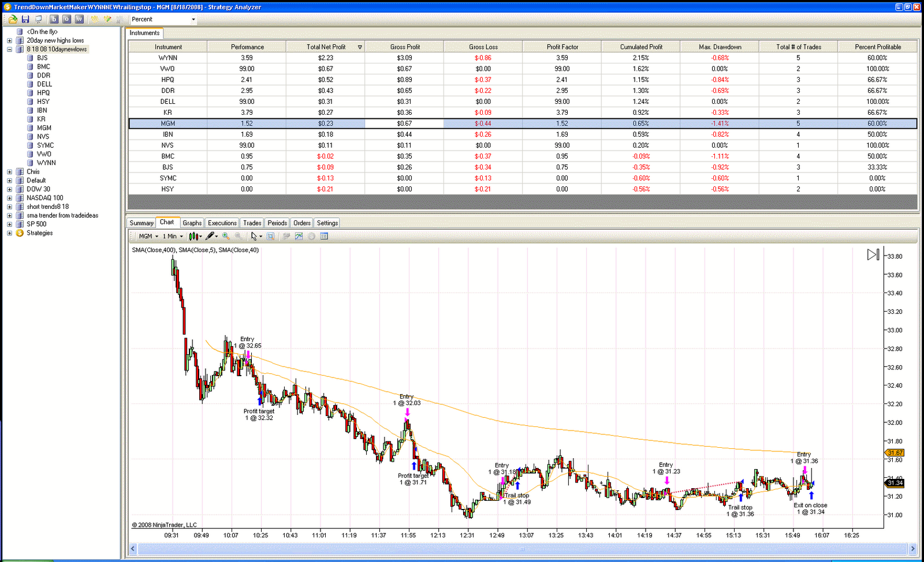The image size is (924, 562).
Task: Select the Optimize 'o' icon
Action: click(66, 19)
